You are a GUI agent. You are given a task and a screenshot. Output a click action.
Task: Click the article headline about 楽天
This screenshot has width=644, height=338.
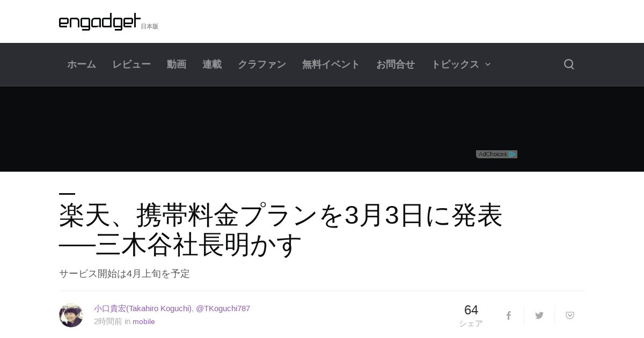pyautogui.click(x=281, y=230)
